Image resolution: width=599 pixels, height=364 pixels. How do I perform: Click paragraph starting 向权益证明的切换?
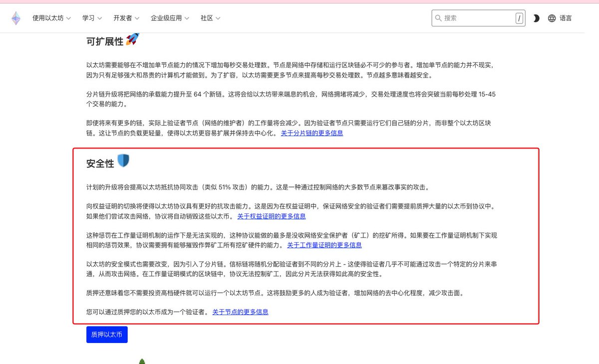[x=291, y=211]
